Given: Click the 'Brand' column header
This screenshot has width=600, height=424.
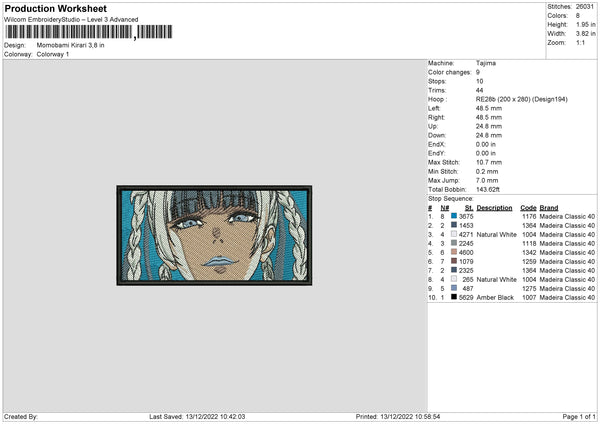Looking at the screenshot, I should pyautogui.click(x=549, y=208).
